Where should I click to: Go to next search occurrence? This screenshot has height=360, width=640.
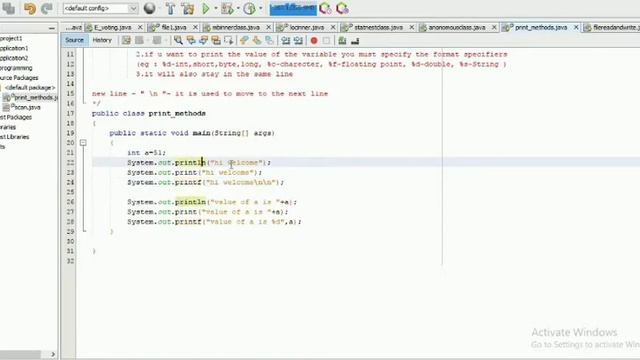[x=203, y=40]
